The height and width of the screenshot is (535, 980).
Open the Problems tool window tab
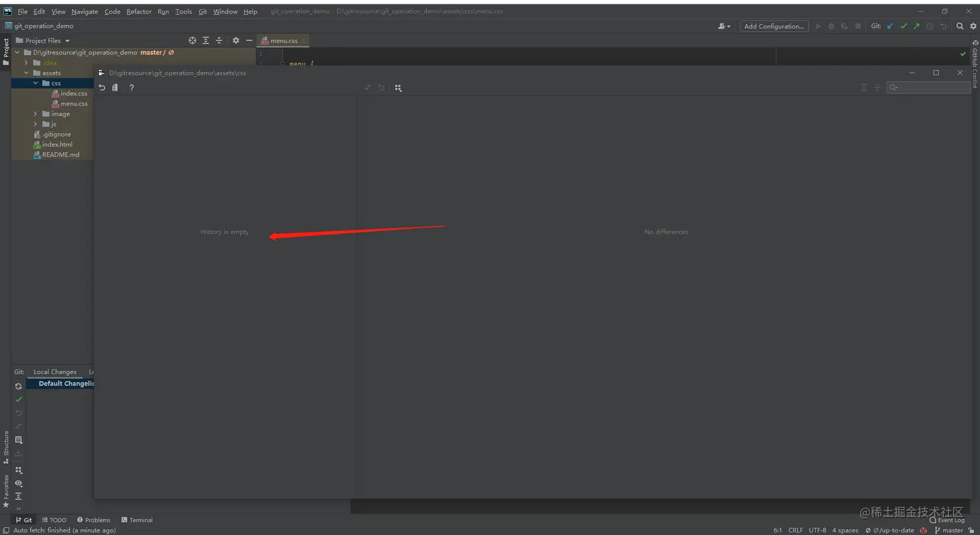[x=93, y=520]
